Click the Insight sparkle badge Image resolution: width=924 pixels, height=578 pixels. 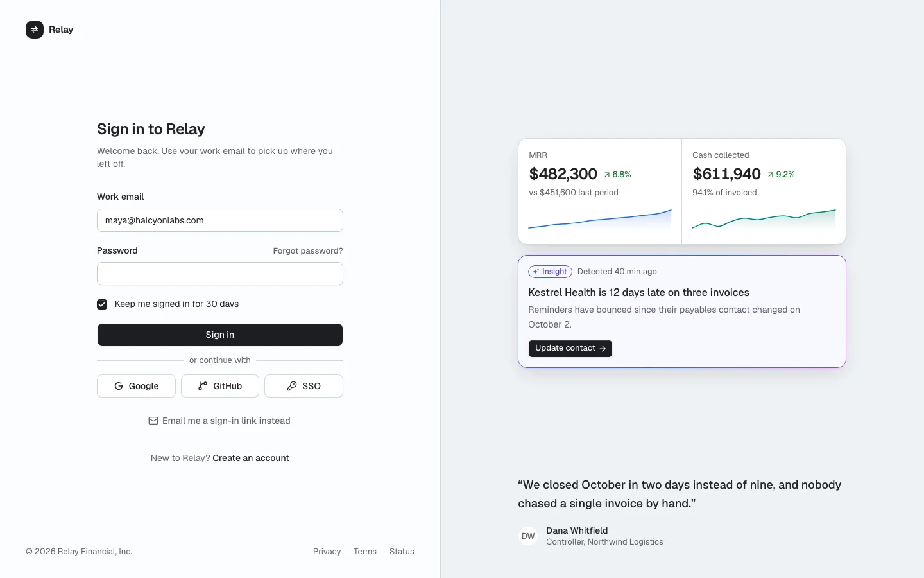(550, 272)
